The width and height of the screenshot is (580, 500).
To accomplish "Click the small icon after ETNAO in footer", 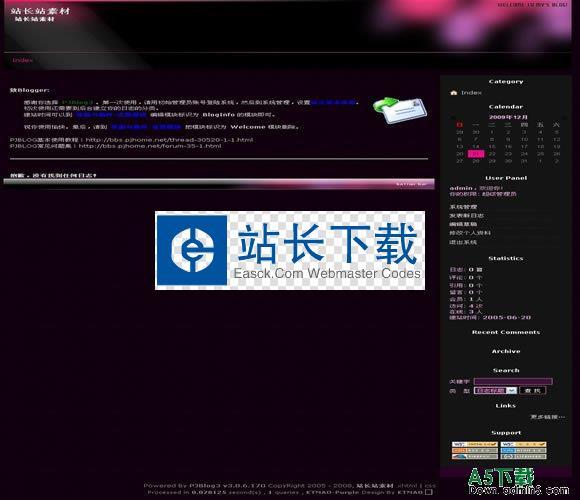I will 429,492.
